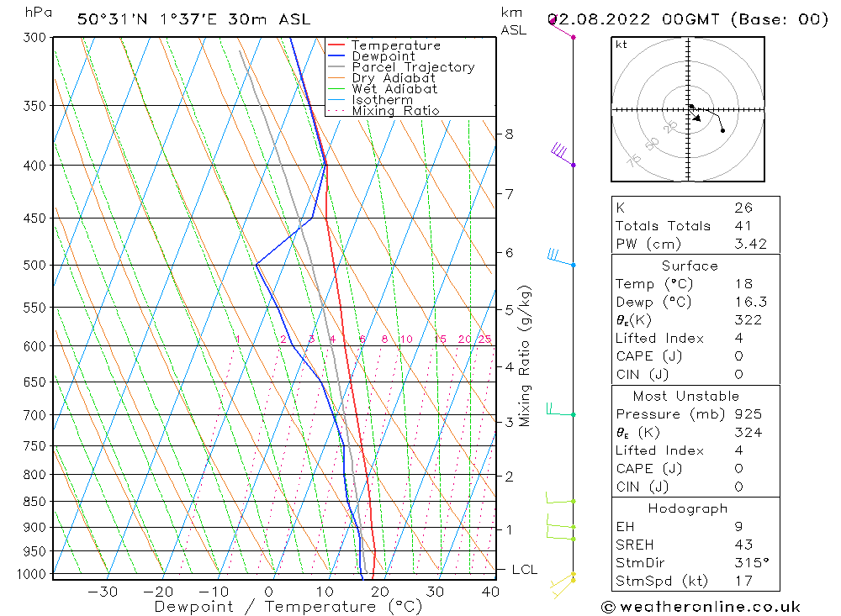Click the '−30' temperature axis label

pos(103,592)
